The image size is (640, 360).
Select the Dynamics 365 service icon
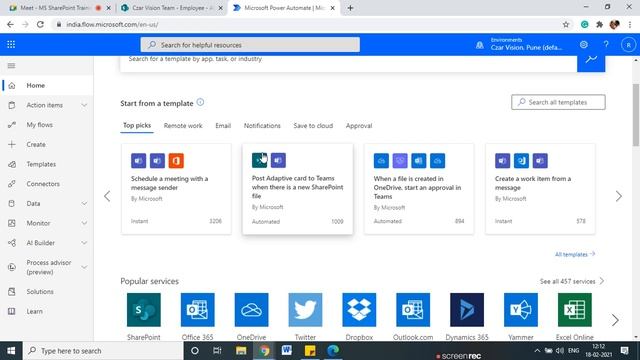coord(467,310)
